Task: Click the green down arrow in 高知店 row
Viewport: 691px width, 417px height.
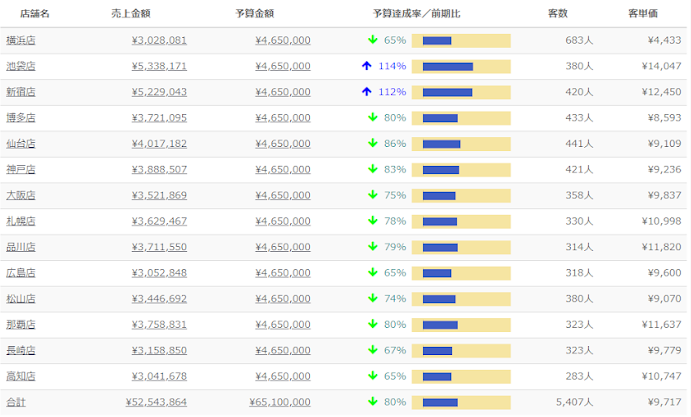Action: 372,376
